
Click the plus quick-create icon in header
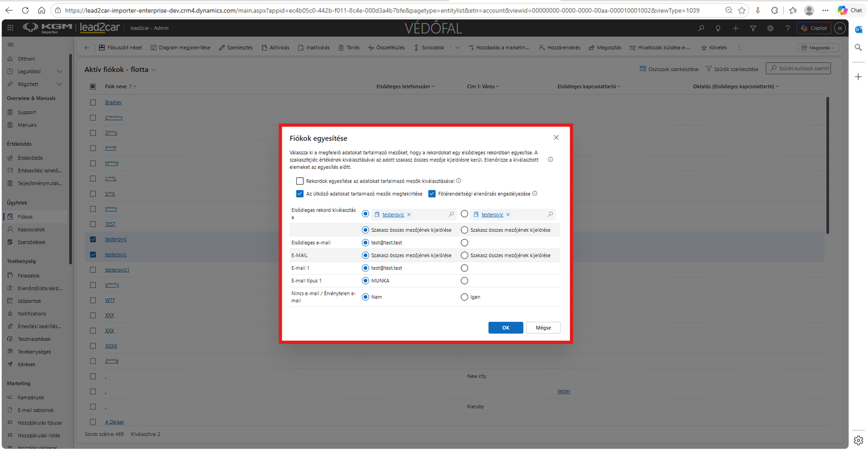pos(736,28)
